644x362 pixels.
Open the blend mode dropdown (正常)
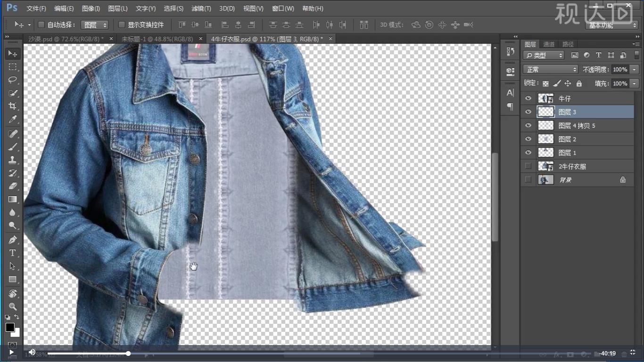550,69
